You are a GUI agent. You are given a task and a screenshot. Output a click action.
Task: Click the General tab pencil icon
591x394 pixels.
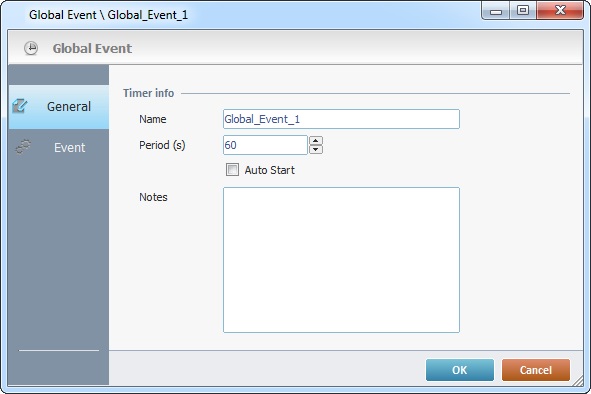click(x=20, y=106)
